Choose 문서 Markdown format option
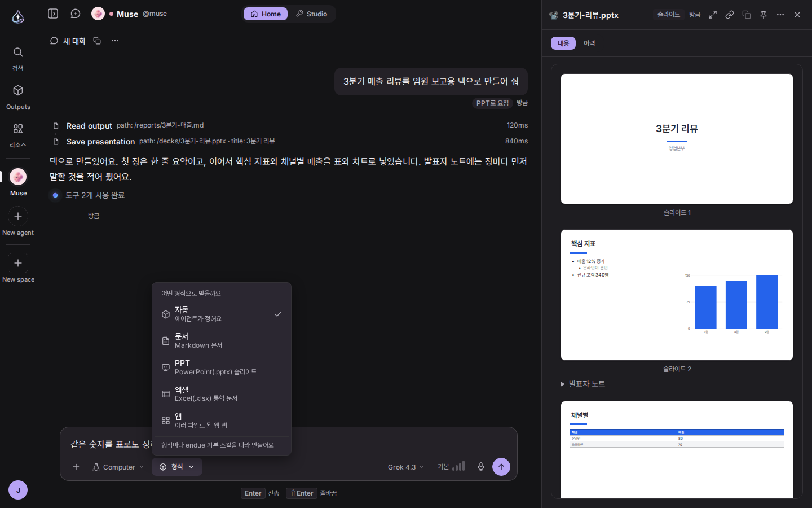812x508 pixels. [x=222, y=341]
